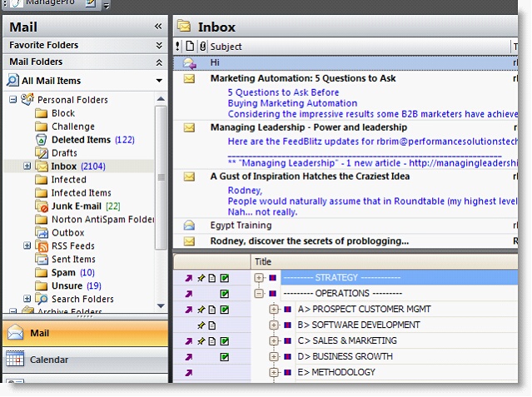Click purple arrow icon beside METHODOLOGY row
The width and height of the screenshot is (532, 397).
point(189,373)
